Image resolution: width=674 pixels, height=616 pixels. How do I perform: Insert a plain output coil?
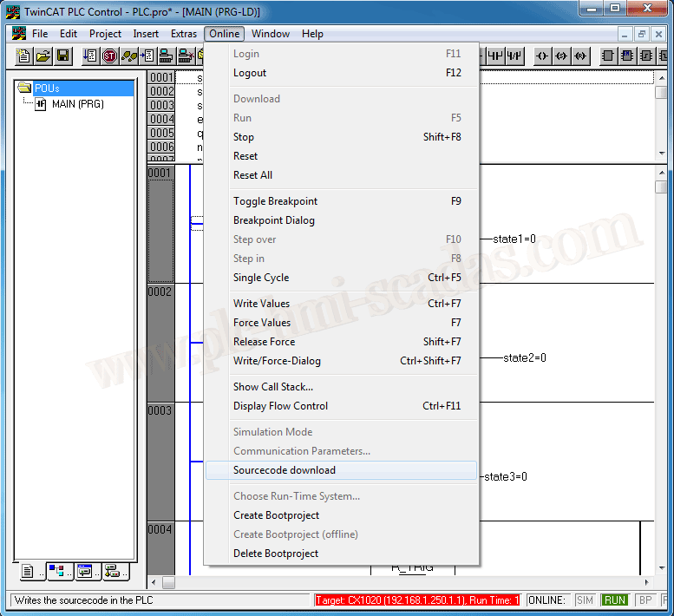point(542,56)
